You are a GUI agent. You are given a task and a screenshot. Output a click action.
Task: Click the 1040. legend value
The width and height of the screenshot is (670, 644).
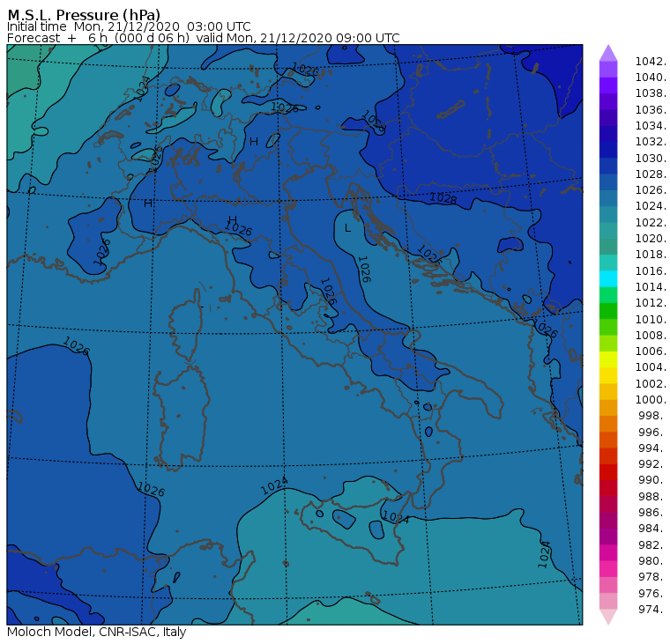click(x=651, y=78)
